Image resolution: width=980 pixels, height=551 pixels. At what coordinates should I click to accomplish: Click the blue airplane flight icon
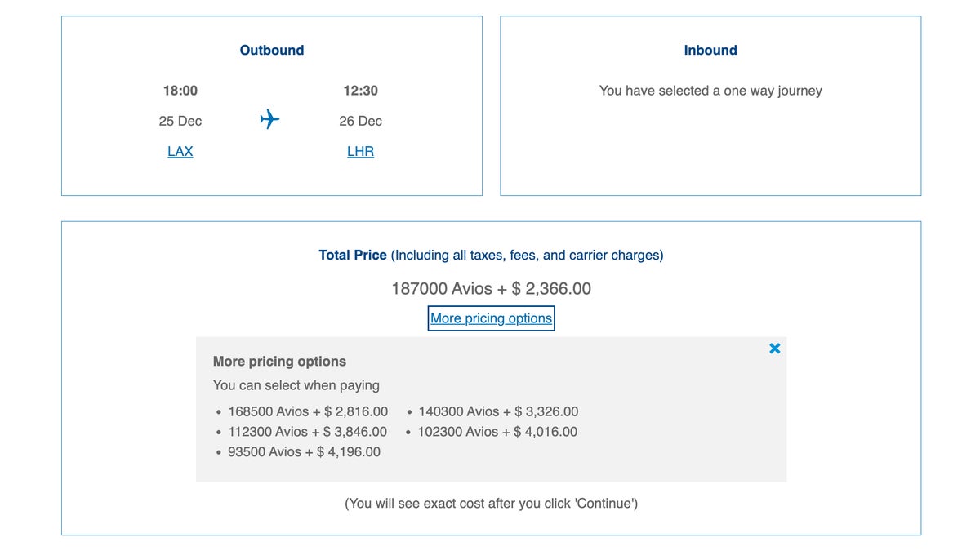point(270,120)
